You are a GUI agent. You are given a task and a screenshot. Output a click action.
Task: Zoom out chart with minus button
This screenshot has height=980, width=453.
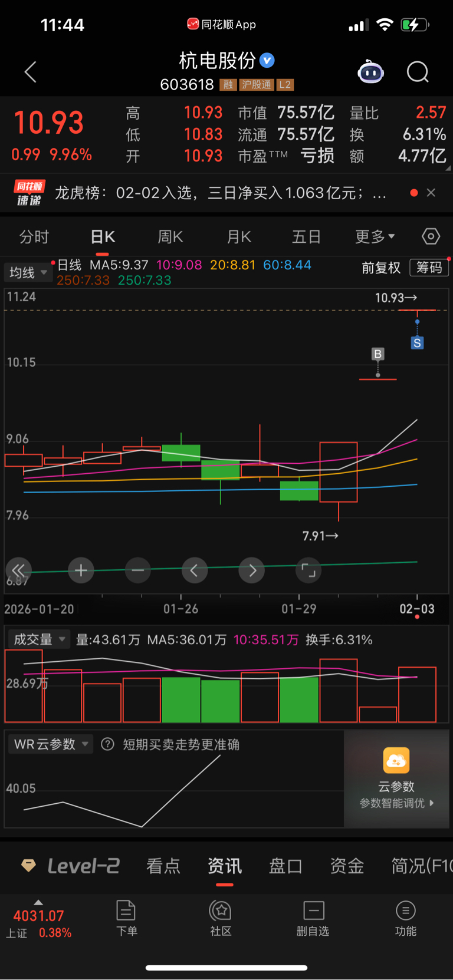pos(137,570)
